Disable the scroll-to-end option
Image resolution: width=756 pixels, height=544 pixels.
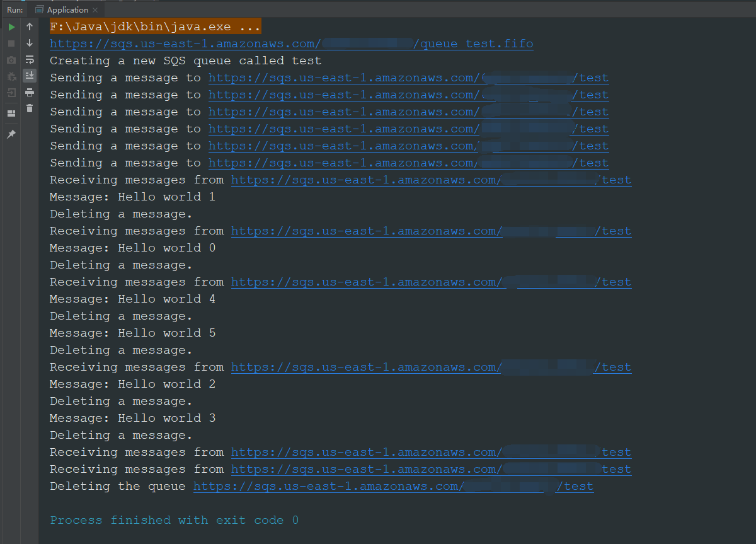point(29,76)
